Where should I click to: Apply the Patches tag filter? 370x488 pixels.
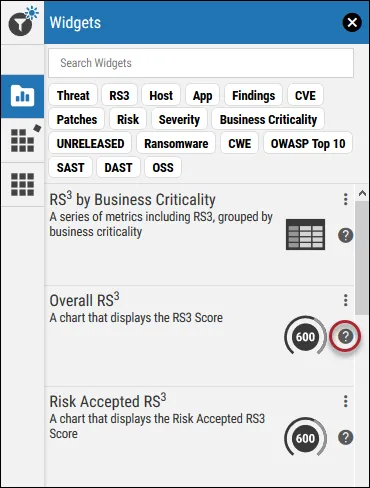pyautogui.click(x=77, y=119)
